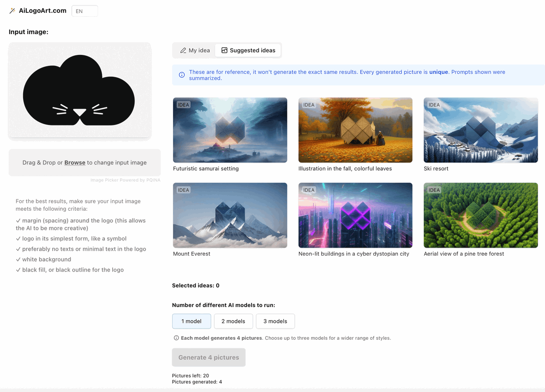Click the 'Ski resort' caption text

click(x=436, y=169)
